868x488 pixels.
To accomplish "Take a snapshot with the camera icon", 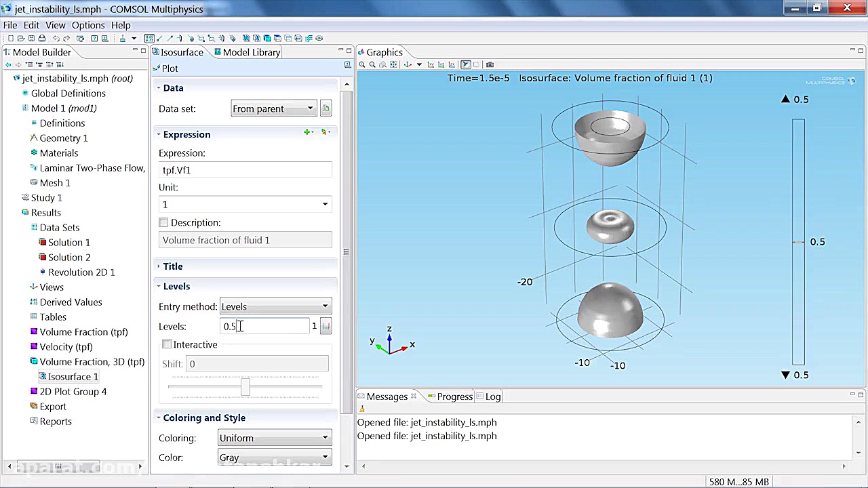I will [x=490, y=65].
